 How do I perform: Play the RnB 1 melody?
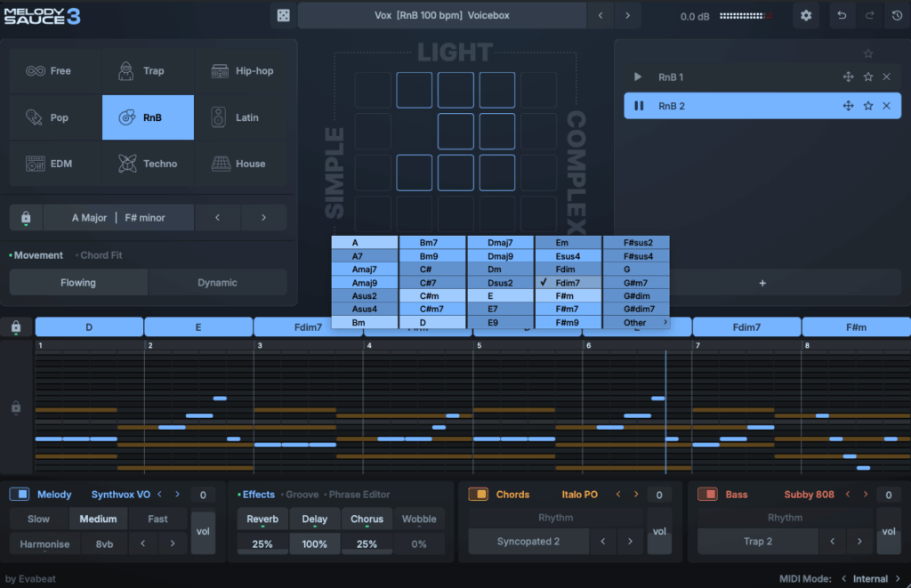tap(638, 77)
